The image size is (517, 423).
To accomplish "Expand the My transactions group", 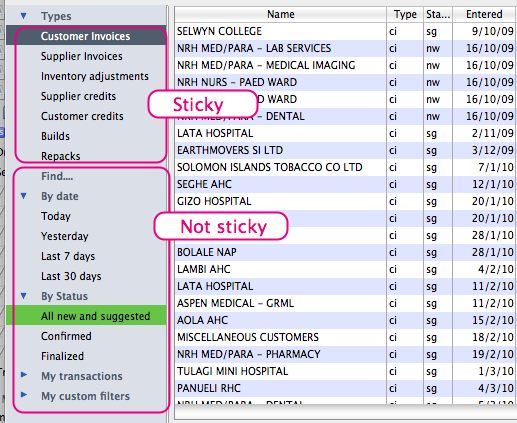I will click(x=23, y=375).
